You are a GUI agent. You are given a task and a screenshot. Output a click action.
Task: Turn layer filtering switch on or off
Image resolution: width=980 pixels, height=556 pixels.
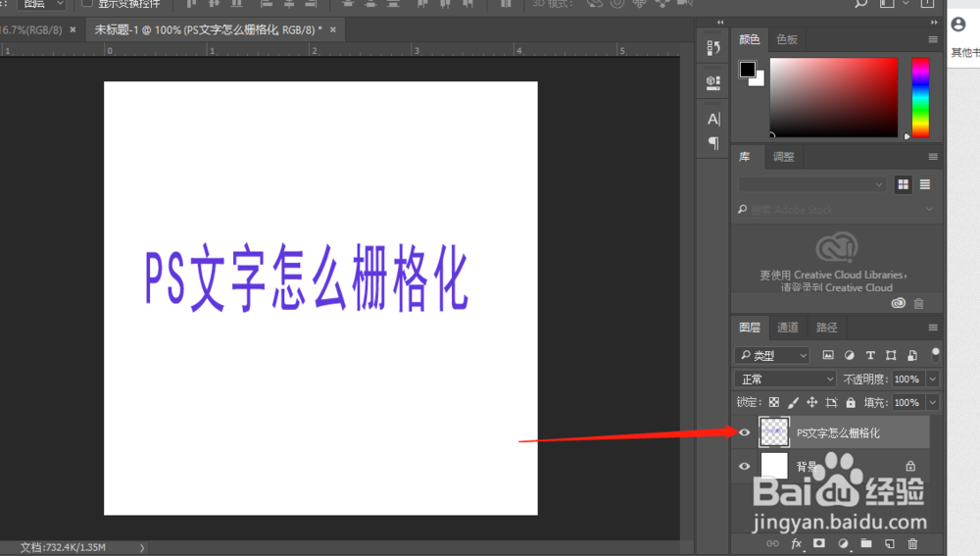click(936, 355)
